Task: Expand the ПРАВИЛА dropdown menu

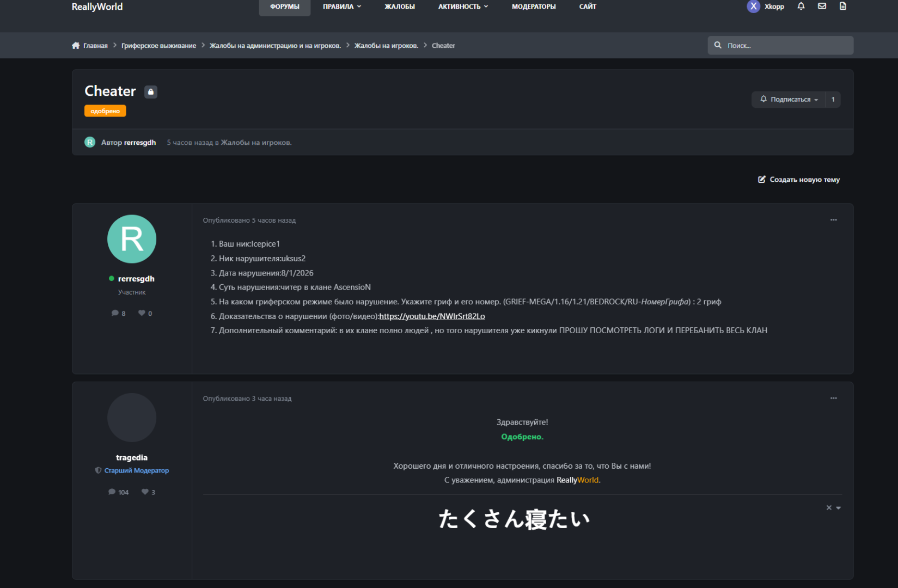Action: (342, 7)
